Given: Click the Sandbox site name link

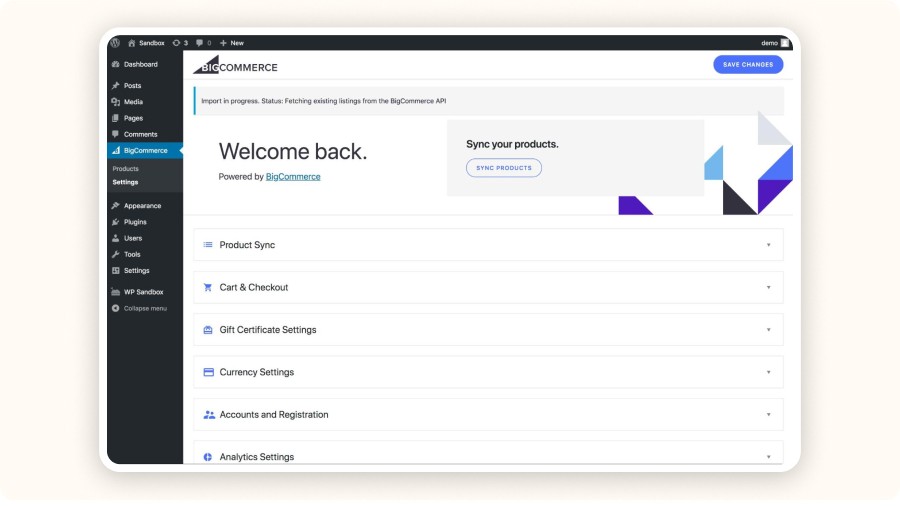Looking at the screenshot, I should (152, 43).
